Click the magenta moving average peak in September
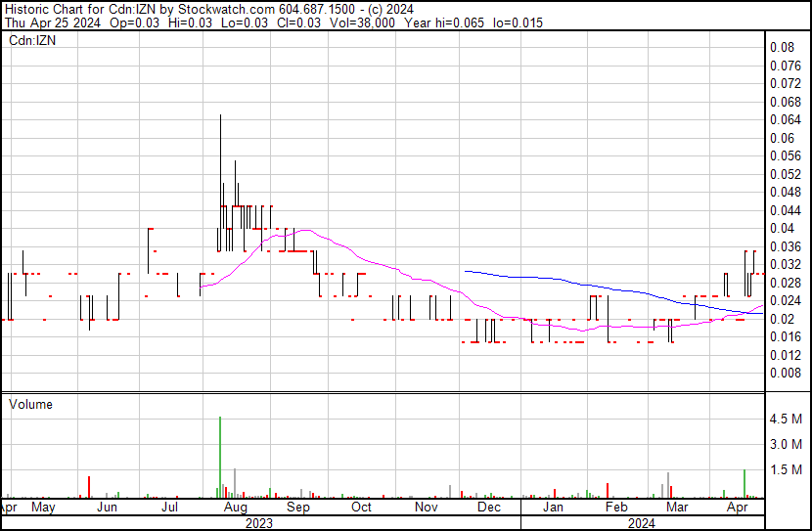Viewport: 812px width, 531px height. click(x=307, y=230)
